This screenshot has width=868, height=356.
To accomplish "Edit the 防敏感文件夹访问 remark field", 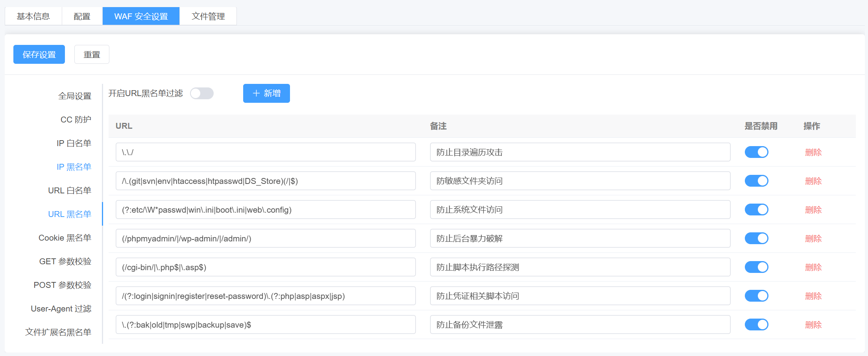I will tap(580, 181).
